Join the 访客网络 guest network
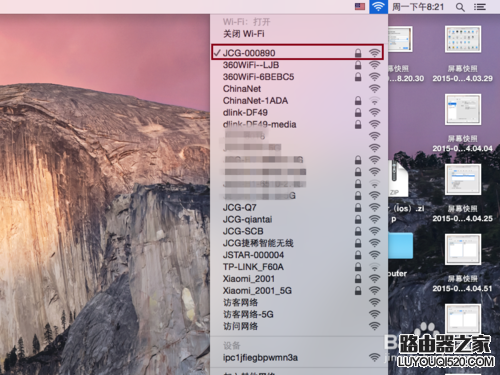The width and height of the screenshot is (500, 375). click(299, 303)
